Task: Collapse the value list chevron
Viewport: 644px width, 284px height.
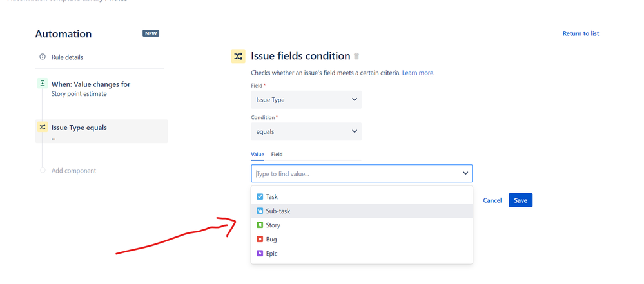Action: click(x=465, y=173)
